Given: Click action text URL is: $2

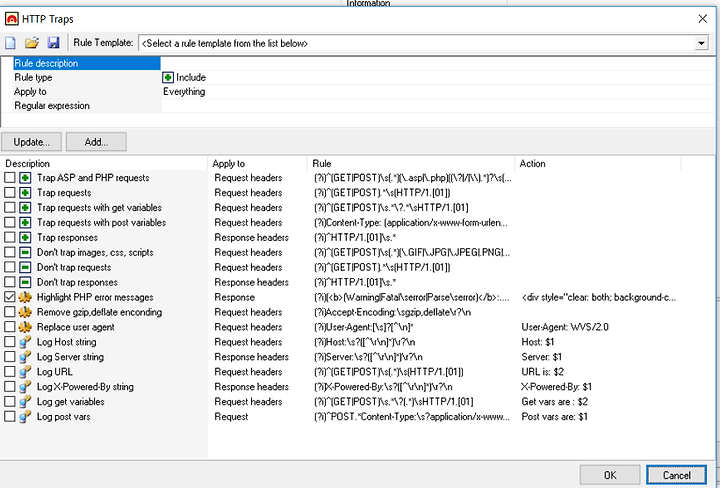Looking at the screenshot, I should click(x=542, y=372).
